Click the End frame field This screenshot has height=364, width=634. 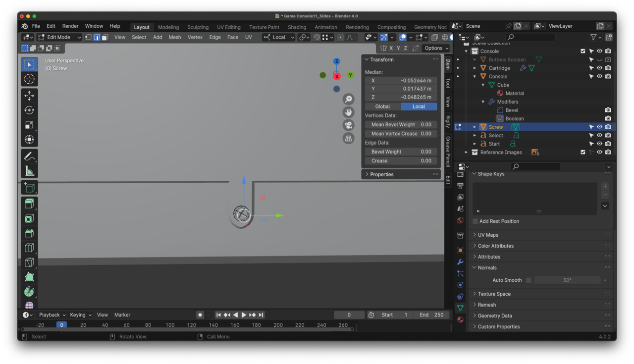(x=431, y=315)
